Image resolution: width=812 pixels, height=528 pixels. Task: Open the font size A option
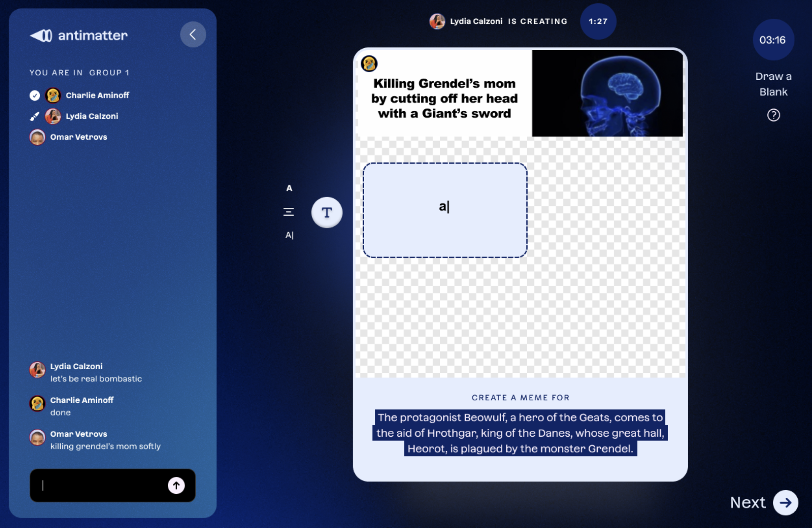pos(289,188)
